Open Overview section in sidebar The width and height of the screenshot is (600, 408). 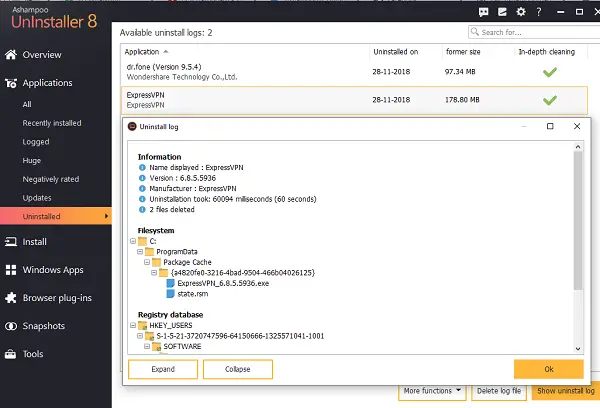click(x=42, y=55)
